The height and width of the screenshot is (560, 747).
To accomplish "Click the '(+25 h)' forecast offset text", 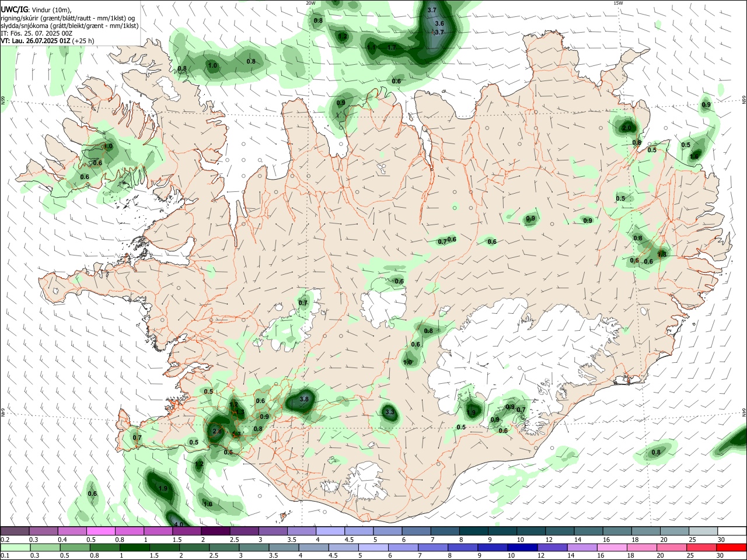I will tap(83, 41).
